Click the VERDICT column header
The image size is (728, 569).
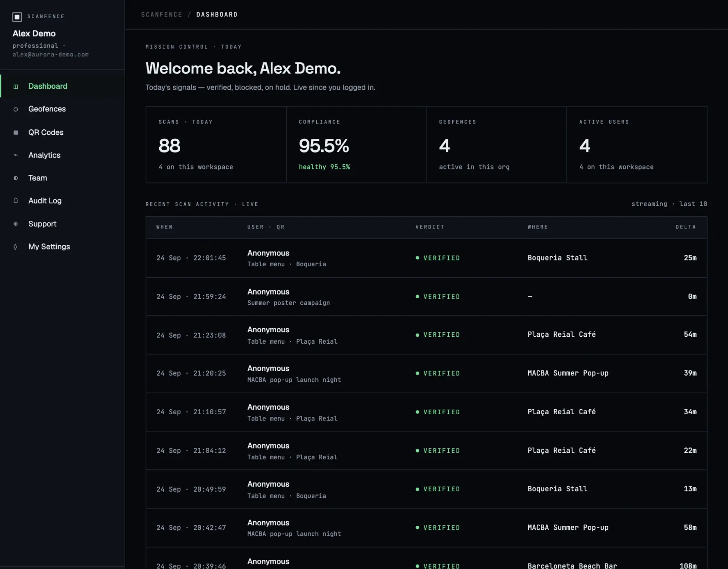430,227
